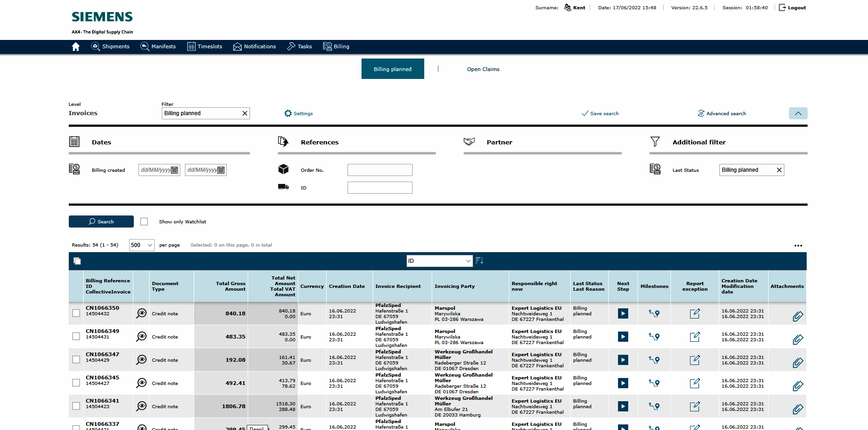The image size is (868, 430).
Task: Open the Milestones icon on the CN1066349 row
Action: (654, 337)
